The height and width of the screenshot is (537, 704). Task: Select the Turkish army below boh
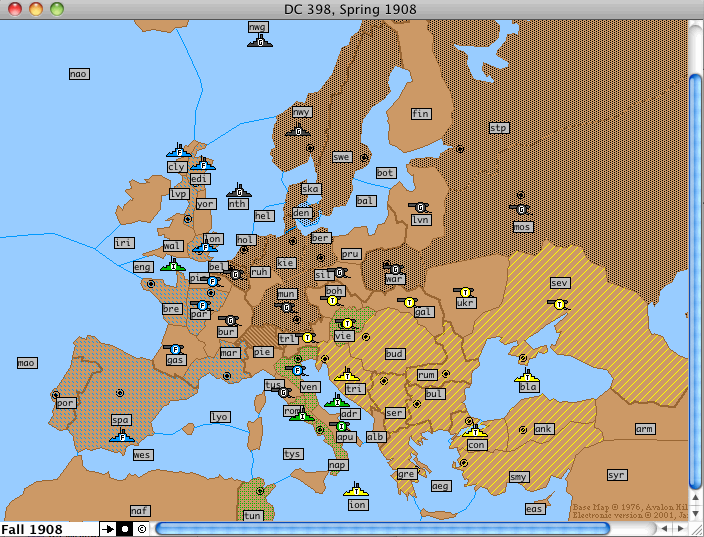click(331, 300)
